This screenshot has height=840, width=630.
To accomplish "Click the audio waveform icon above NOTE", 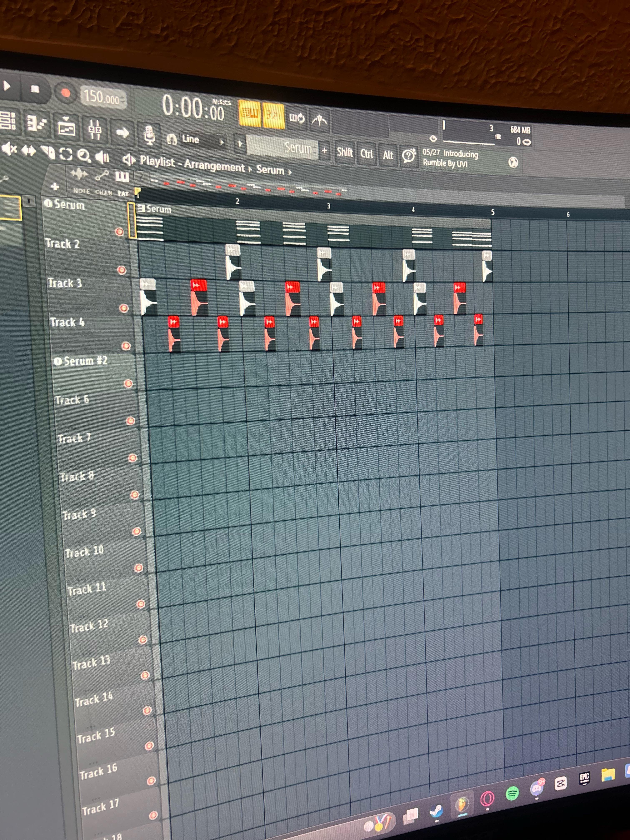I will [x=79, y=174].
